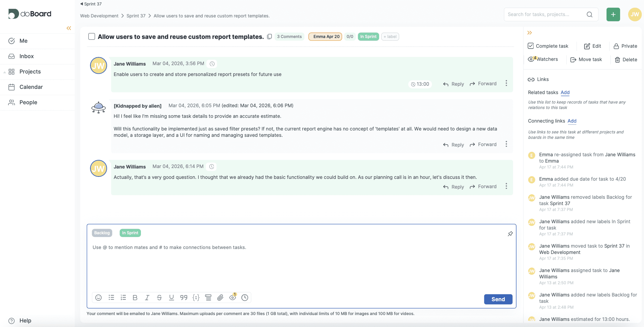
Task: Insert a code block in the comment
Action: tap(196, 298)
